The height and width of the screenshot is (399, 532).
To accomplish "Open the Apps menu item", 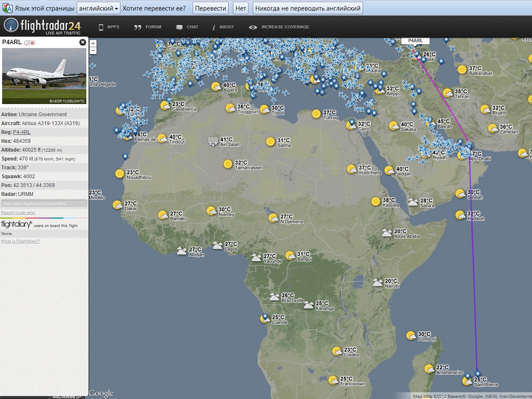I will click(x=109, y=27).
